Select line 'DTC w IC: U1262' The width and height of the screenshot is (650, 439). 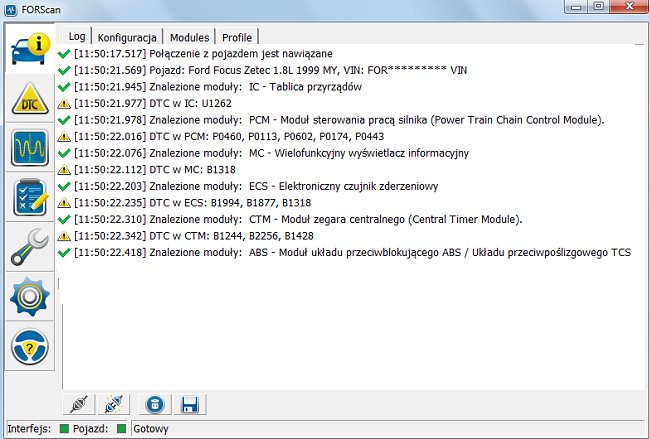tap(153, 104)
